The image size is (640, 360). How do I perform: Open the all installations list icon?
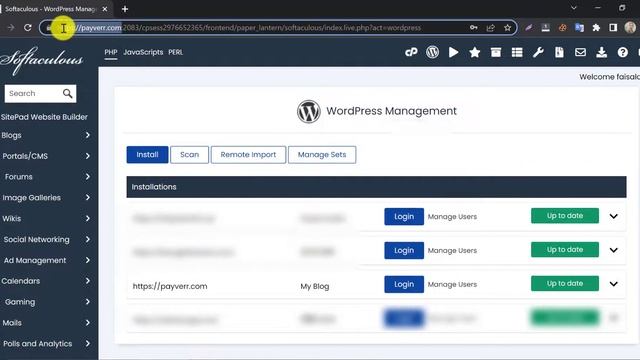click(517, 52)
